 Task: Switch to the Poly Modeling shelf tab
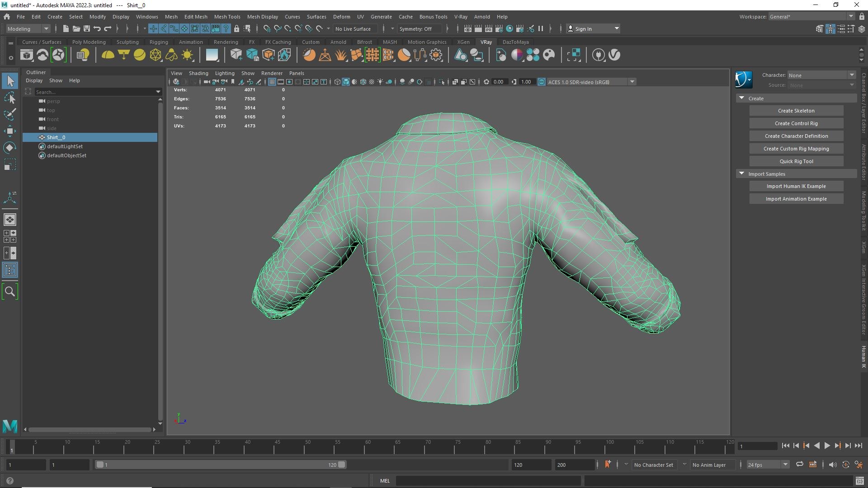coord(89,42)
